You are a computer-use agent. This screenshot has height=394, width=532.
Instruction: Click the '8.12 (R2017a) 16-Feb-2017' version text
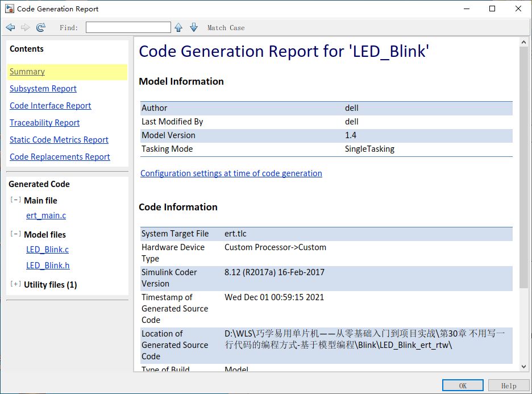click(x=274, y=272)
